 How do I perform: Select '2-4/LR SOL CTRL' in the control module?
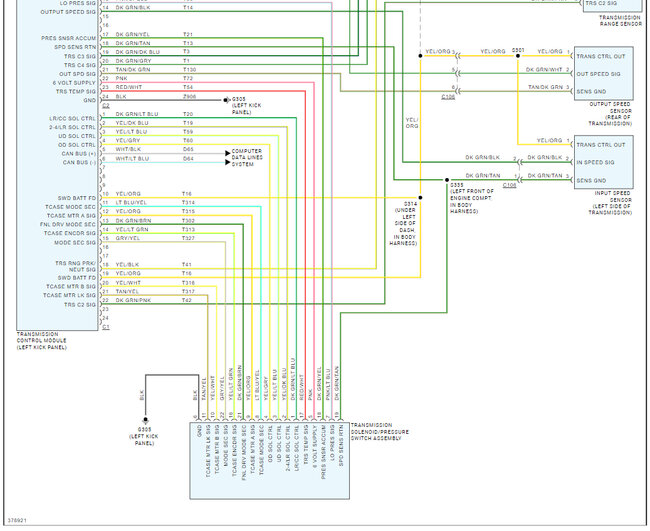(72, 127)
